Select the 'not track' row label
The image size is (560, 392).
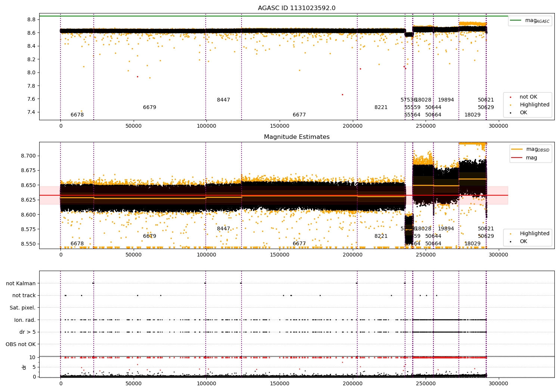(x=24, y=296)
